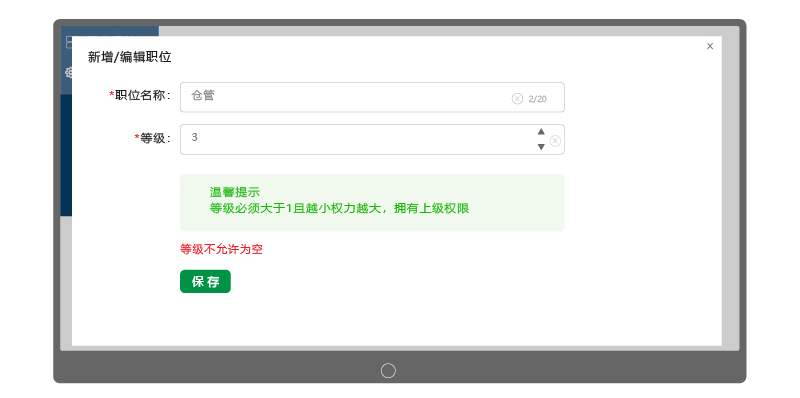The height and width of the screenshot is (398, 800).
Task: Click the 等级 field label
Action: [153, 138]
